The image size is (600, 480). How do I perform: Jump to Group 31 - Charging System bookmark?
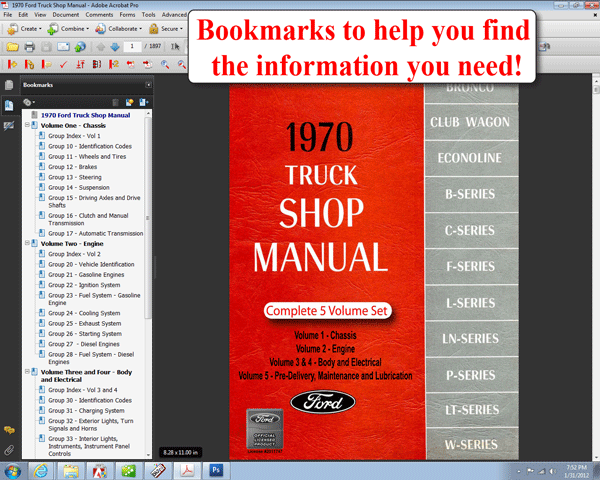[86, 410]
